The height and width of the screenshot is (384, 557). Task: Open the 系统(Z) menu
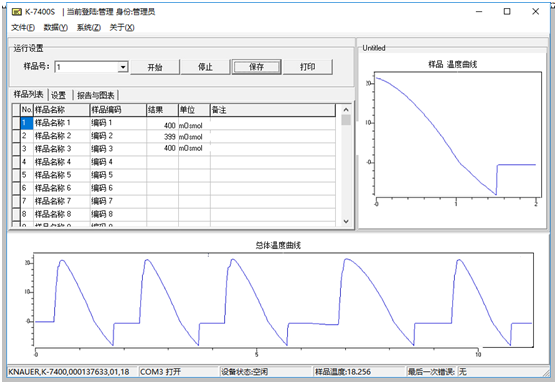click(x=88, y=27)
